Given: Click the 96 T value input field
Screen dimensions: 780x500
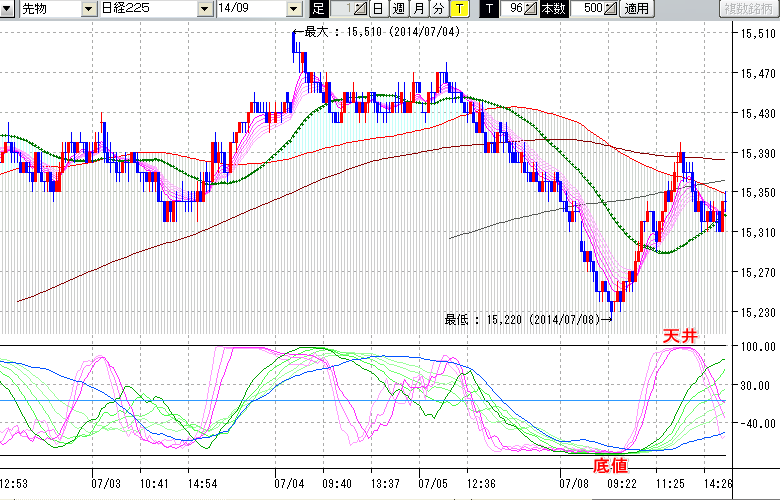Looking at the screenshot, I should (x=514, y=9).
